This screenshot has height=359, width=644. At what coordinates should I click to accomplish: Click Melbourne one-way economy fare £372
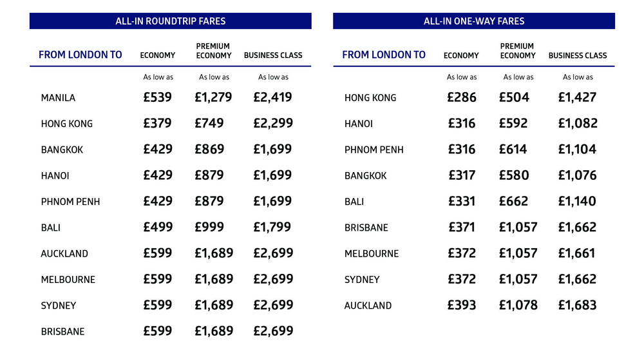(462, 253)
